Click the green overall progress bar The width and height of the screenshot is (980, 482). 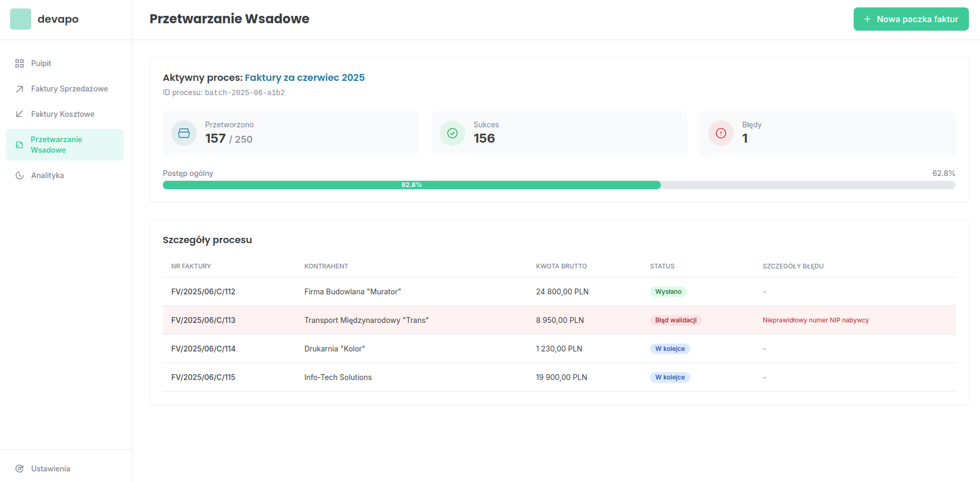click(x=412, y=185)
